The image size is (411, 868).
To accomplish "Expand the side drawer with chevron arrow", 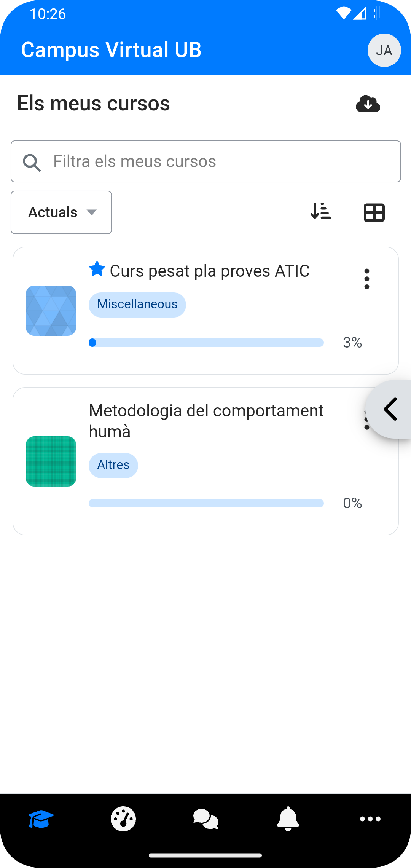I will coord(390,409).
